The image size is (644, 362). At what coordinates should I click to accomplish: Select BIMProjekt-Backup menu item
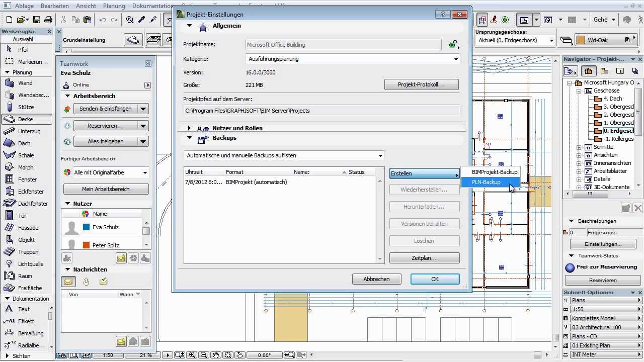[490, 172]
